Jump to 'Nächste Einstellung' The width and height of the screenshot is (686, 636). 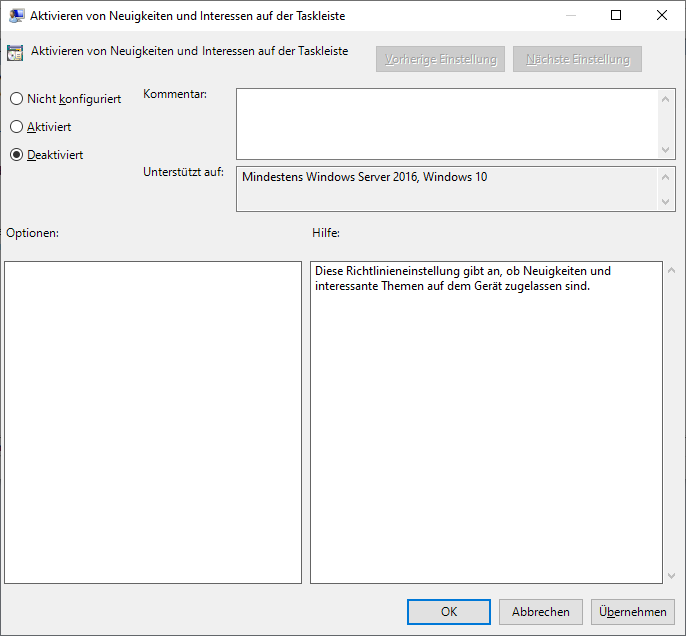577,59
